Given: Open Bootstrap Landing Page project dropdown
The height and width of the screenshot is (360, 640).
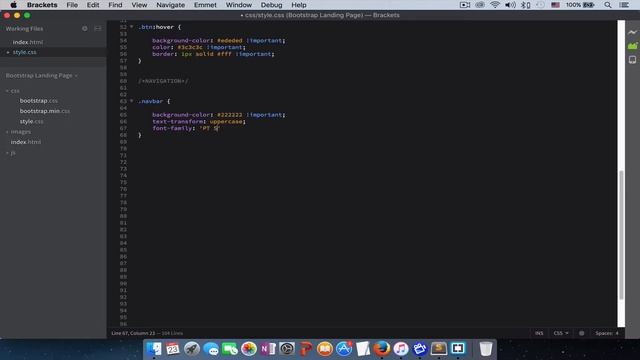Looking at the screenshot, I should tap(41, 76).
